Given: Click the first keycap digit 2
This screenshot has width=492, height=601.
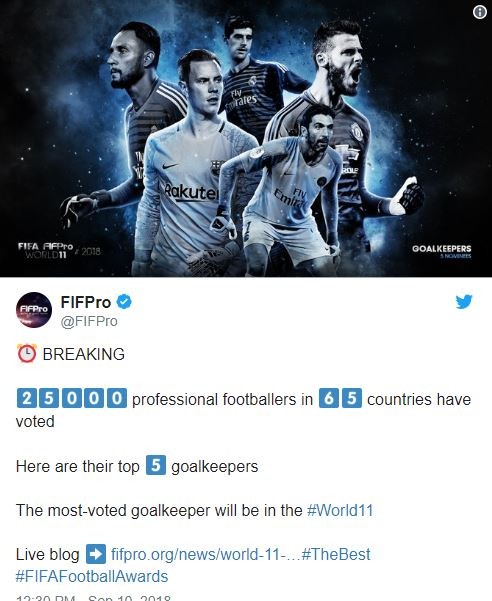Looking at the screenshot, I should [26, 398].
